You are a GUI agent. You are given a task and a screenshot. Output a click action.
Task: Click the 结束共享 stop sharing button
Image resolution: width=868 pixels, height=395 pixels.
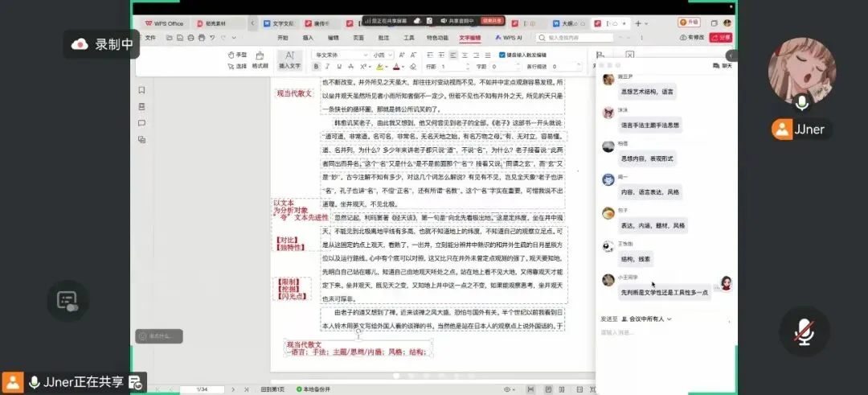[x=492, y=20]
